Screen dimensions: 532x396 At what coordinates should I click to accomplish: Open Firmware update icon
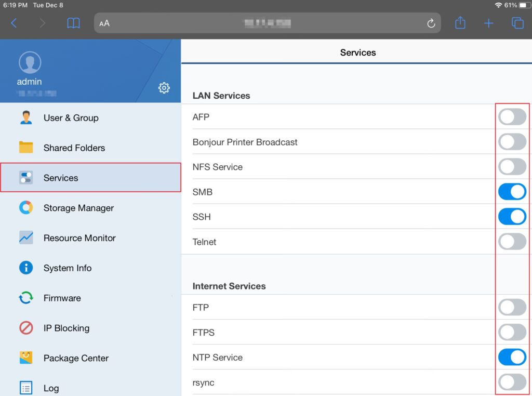(x=26, y=298)
